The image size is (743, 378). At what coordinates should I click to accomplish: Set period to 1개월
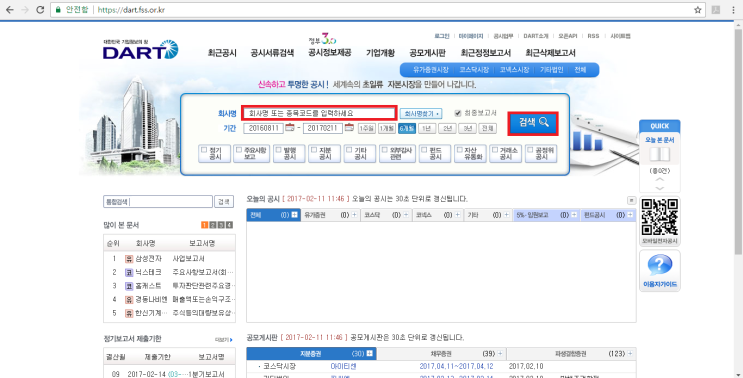(387, 128)
